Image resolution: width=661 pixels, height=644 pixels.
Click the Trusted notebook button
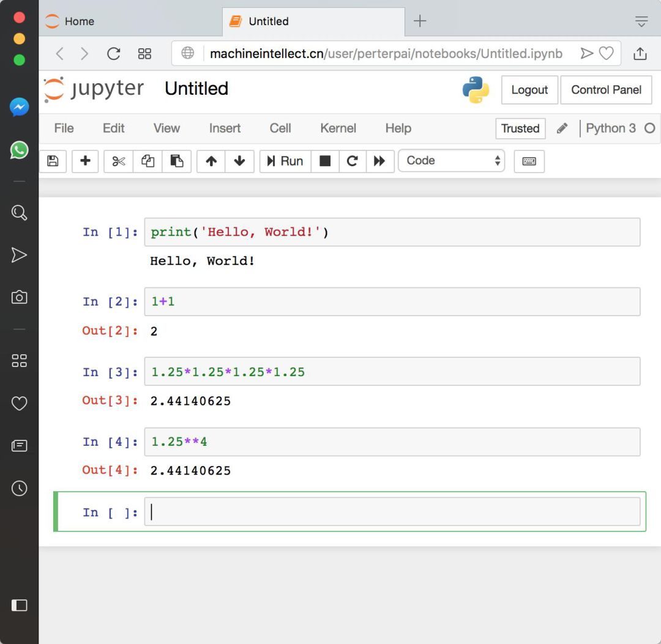[520, 128]
